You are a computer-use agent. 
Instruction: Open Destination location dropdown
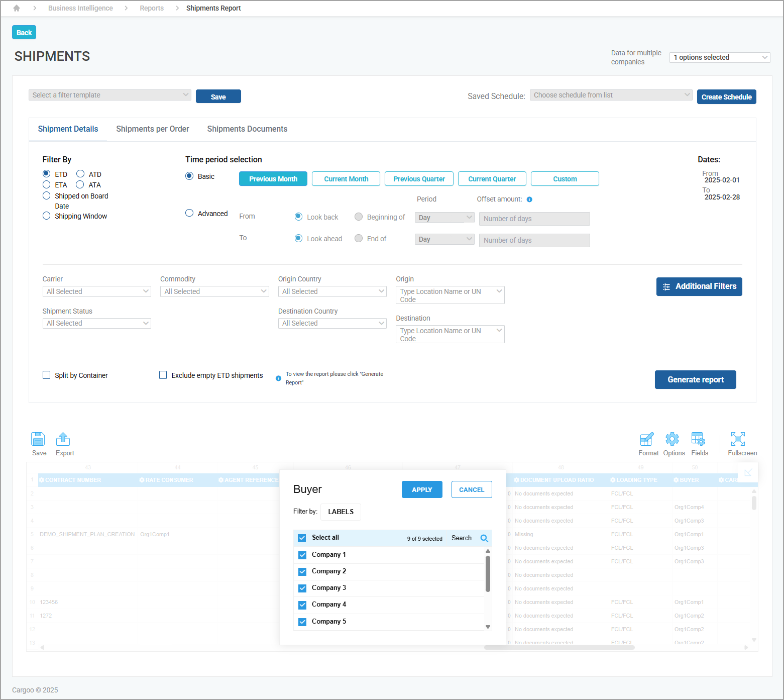click(x=450, y=334)
